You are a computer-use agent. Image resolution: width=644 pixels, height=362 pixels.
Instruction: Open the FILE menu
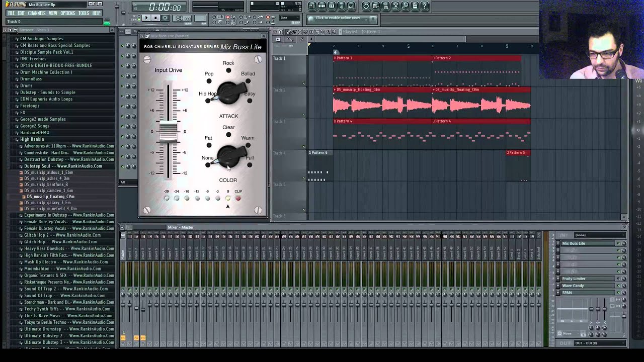tap(11, 13)
